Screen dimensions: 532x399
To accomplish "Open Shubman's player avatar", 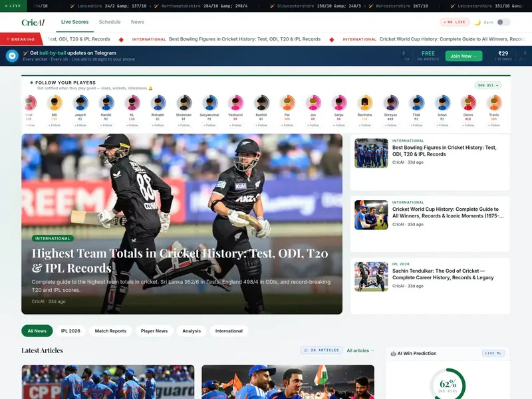I will 184,103.
